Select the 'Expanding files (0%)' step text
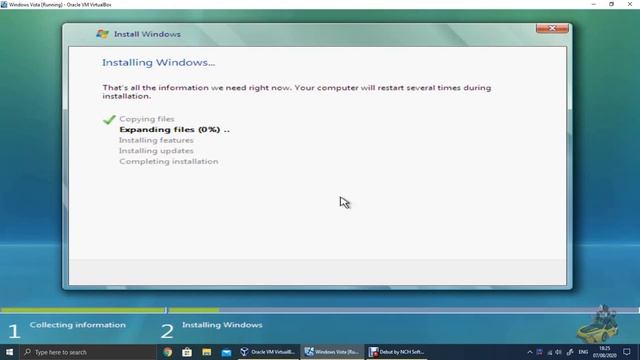Viewport: 640px width, 360px height. 174,129
